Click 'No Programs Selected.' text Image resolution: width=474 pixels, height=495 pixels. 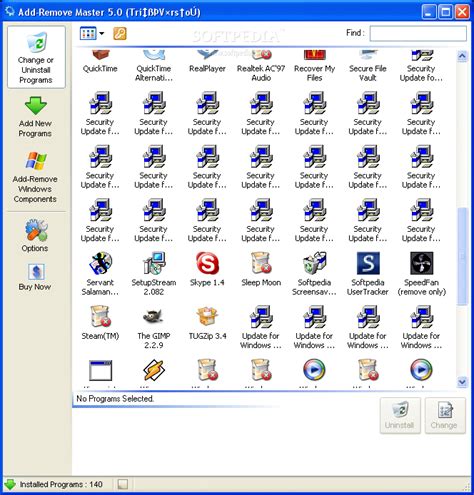coord(115,399)
